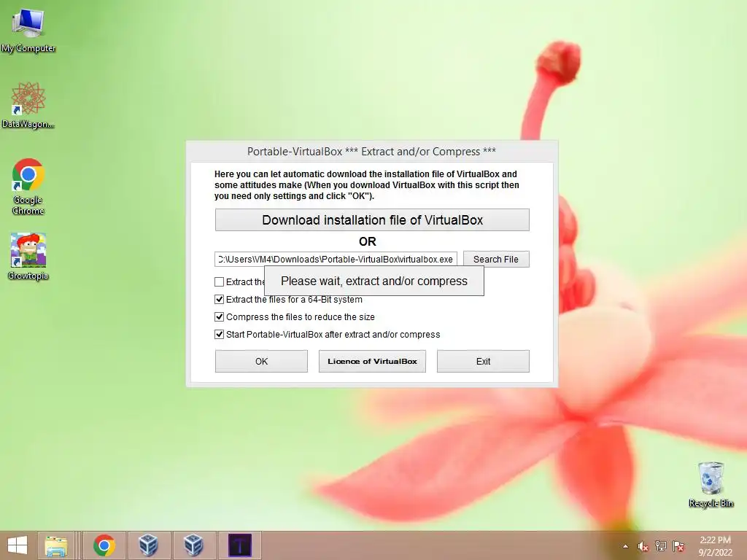747x560 pixels.
Task: Click the OK button
Action: 262,362
